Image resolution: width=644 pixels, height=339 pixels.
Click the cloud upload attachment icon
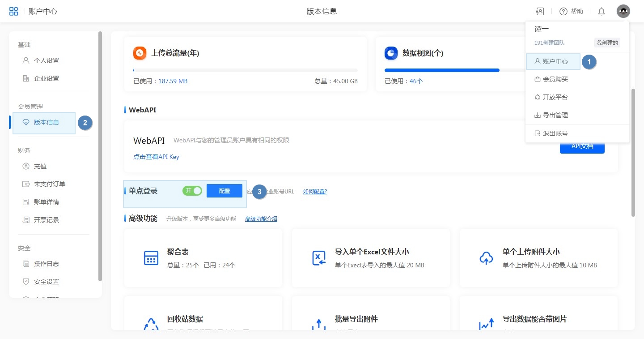[x=486, y=258]
